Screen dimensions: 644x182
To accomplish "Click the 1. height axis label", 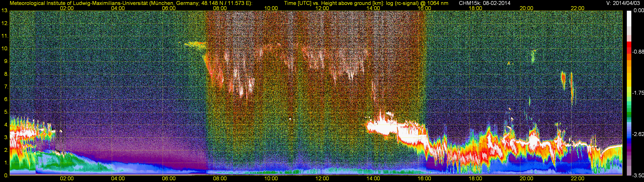I will point(6,163).
